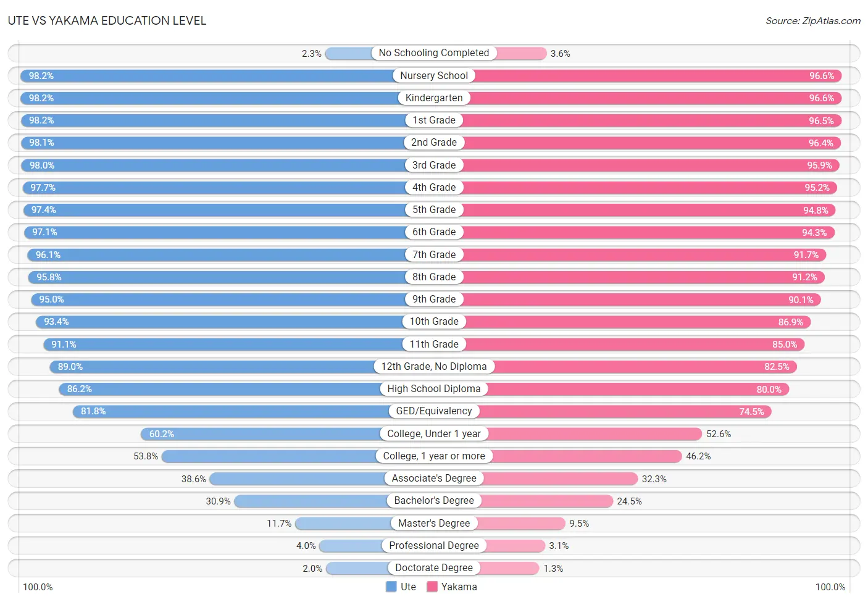Select the Nursery School category label

(434, 75)
